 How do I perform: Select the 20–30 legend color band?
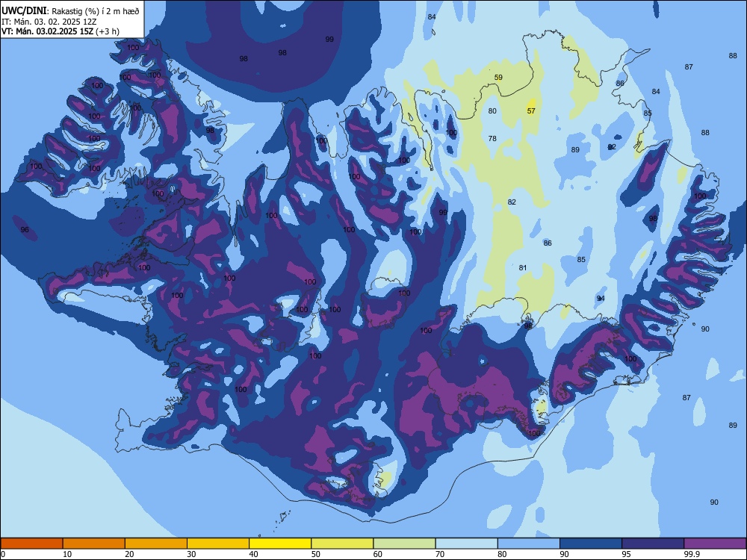tap(156, 544)
